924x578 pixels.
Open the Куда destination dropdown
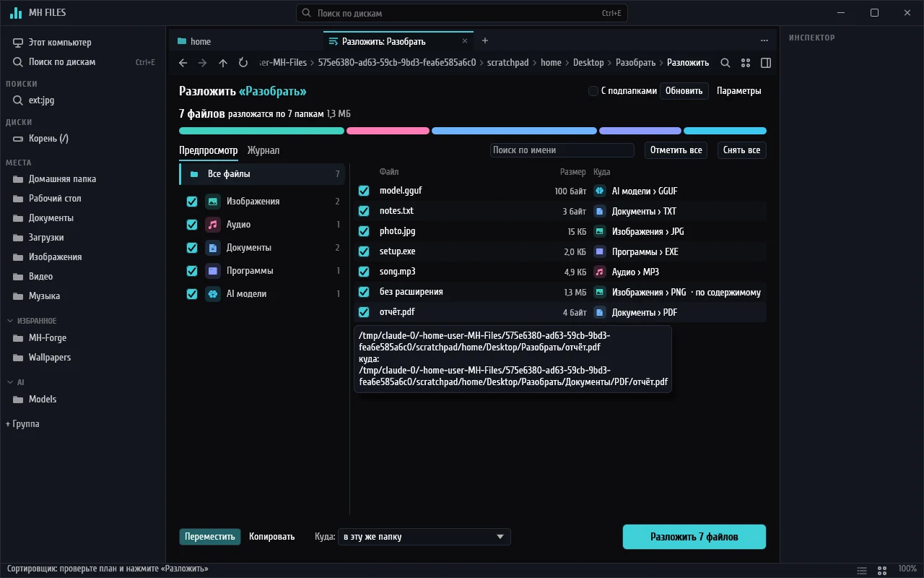(424, 537)
